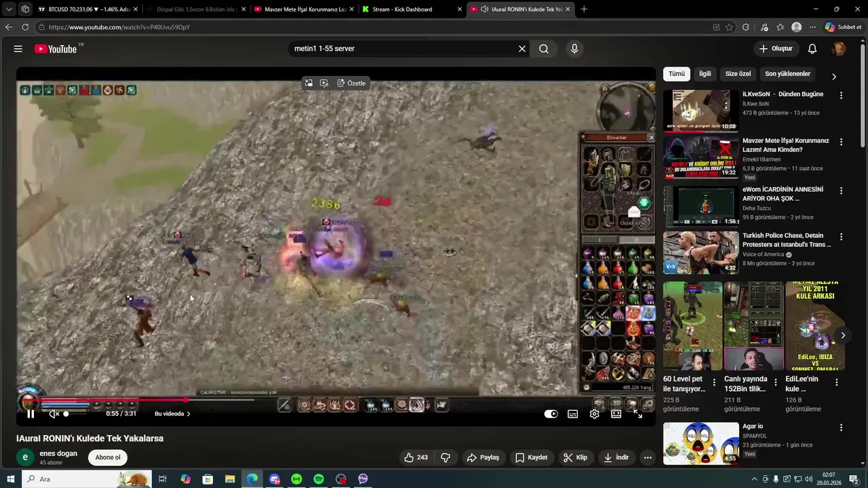Open options for '60 Level pet' short
The width and height of the screenshot is (868, 488).
click(714, 382)
